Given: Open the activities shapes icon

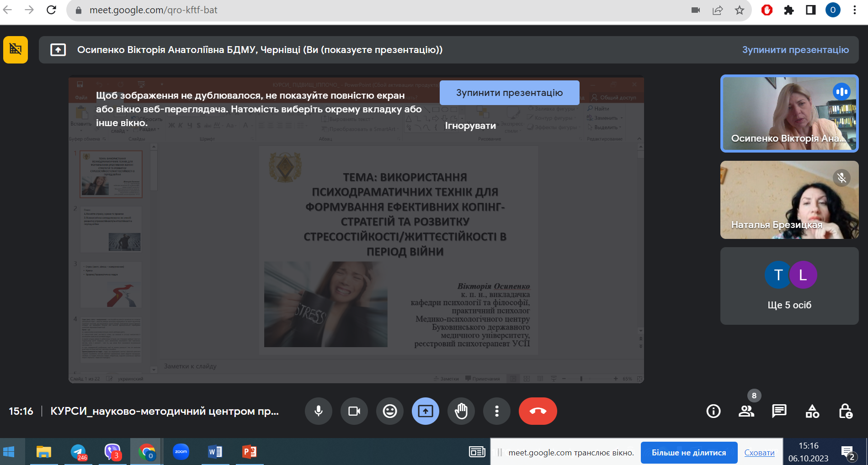Looking at the screenshot, I should pyautogui.click(x=812, y=411).
